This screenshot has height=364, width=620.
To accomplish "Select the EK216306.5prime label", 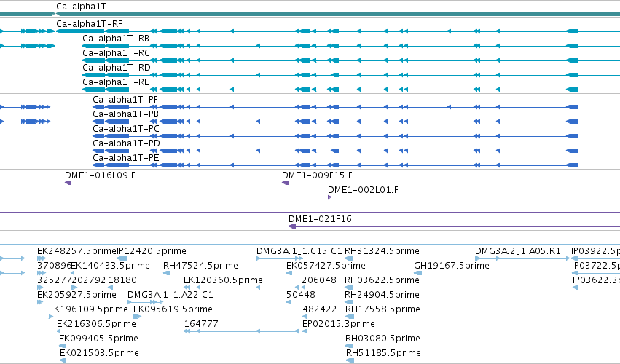I will [x=96, y=324].
